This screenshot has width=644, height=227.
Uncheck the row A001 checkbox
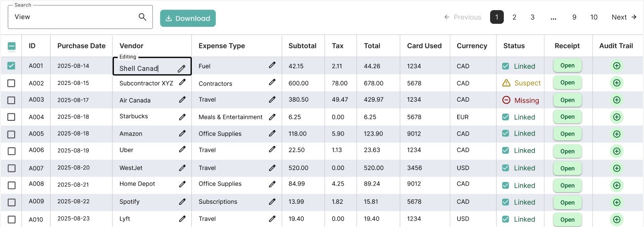pos(12,66)
